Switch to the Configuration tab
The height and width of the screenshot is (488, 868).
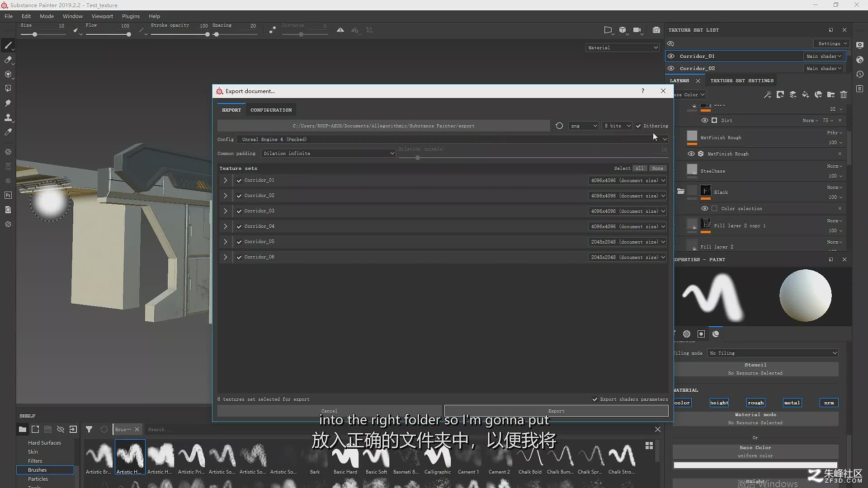coord(271,110)
